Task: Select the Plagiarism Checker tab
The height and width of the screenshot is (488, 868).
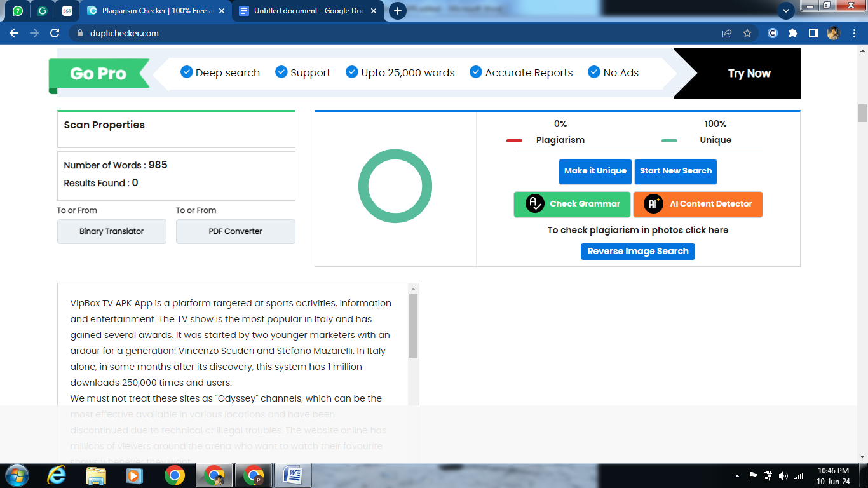Action: pyautogui.click(x=156, y=11)
